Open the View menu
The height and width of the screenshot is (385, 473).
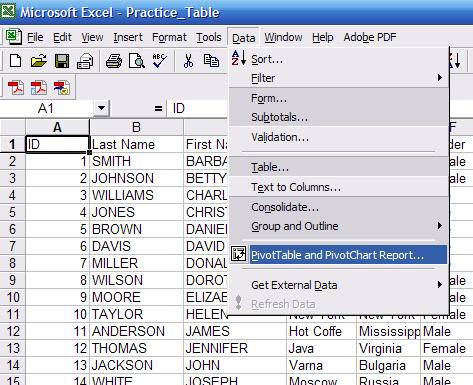92,37
